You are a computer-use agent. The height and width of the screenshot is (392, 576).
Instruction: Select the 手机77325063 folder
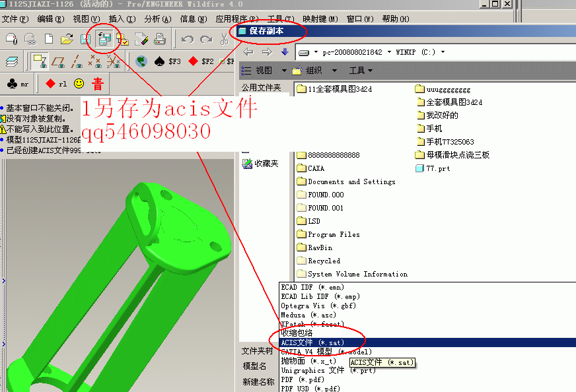coord(446,142)
